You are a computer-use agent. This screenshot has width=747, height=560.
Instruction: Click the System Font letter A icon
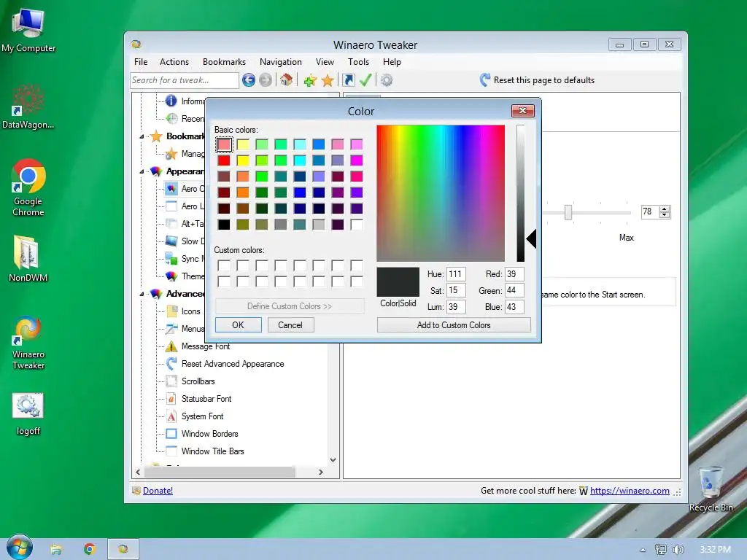171,416
